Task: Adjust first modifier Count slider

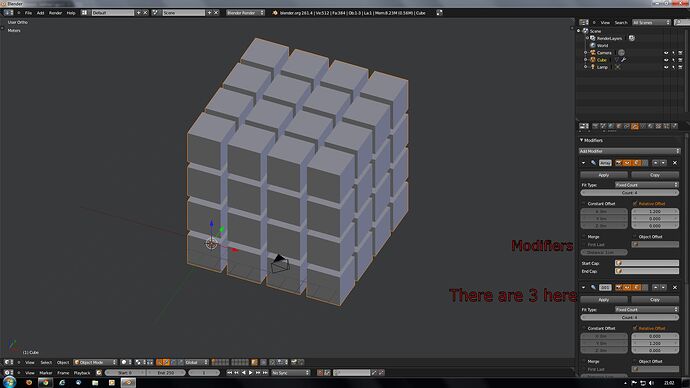Action: (629, 193)
